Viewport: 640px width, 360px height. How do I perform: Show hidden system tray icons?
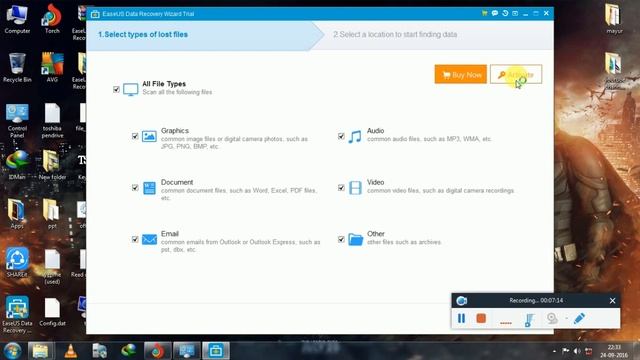coord(554,351)
